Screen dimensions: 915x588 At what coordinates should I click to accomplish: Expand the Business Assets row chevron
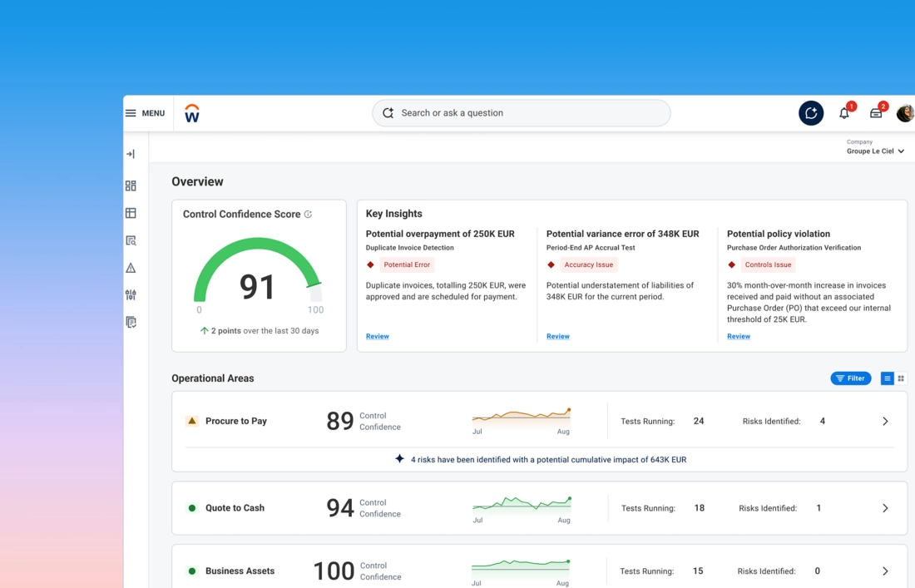[885, 571]
